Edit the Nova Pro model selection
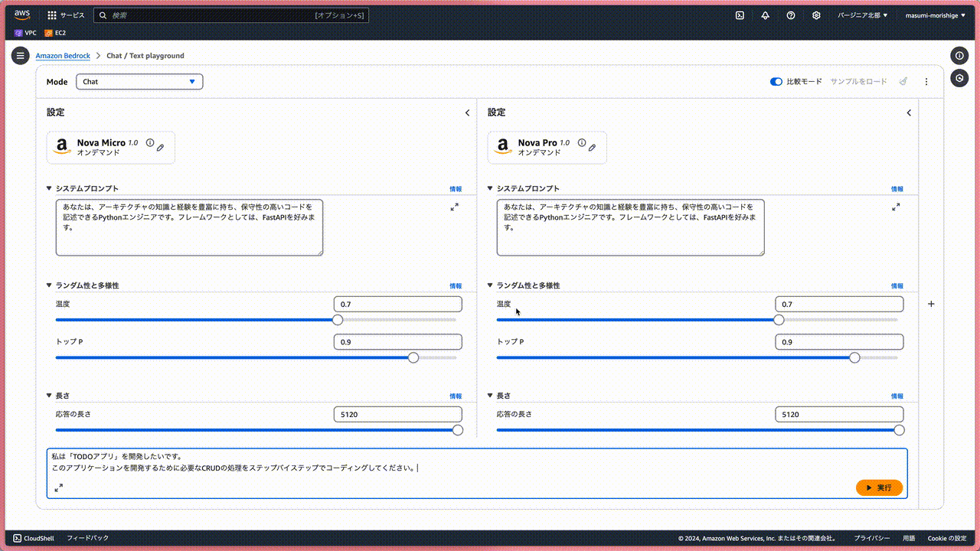The height and width of the screenshot is (551, 980). [593, 148]
